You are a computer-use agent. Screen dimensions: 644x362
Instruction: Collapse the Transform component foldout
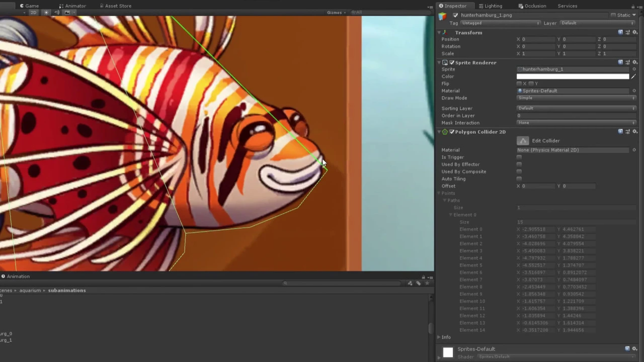click(439, 33)
